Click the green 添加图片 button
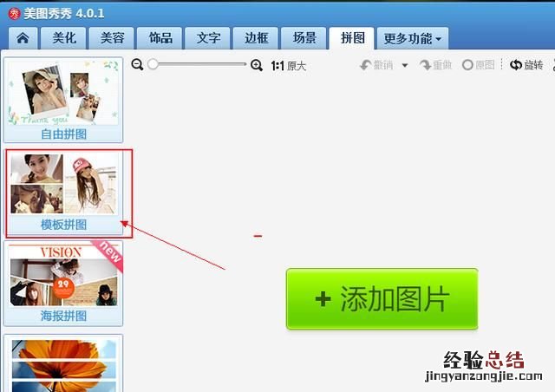Viewport: 555px width, 392px height. (x=382, y=299)
